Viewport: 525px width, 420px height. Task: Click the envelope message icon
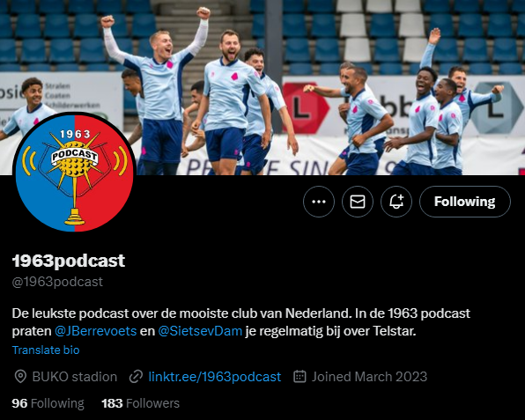coord(358,202)
